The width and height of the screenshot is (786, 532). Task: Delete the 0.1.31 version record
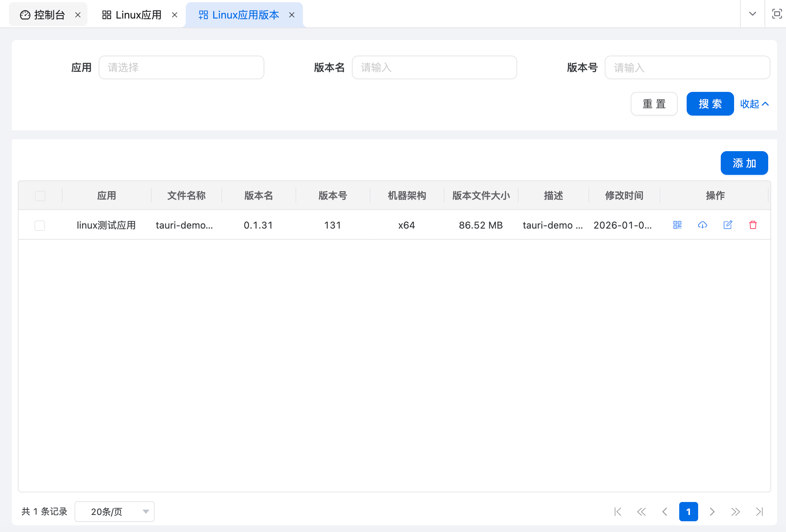coord(753,225)
